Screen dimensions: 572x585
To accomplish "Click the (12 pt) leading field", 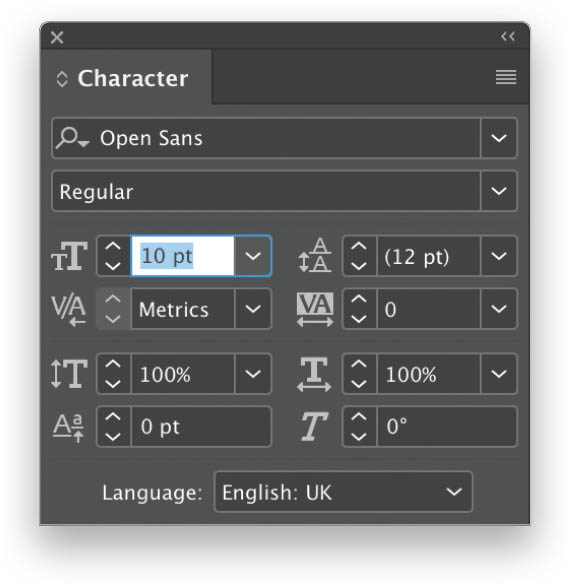I will coord(429,256).
